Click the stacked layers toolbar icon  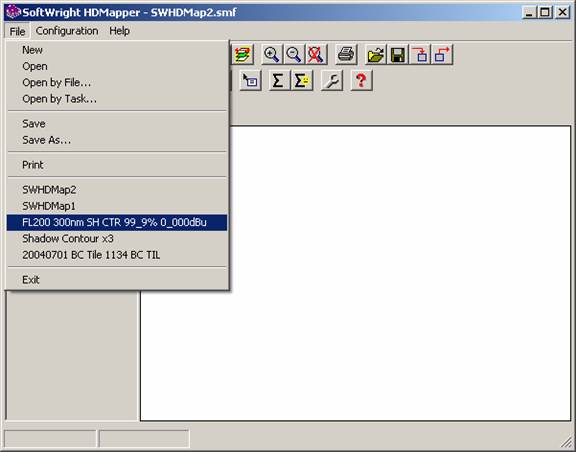click(x=242, y=55)
